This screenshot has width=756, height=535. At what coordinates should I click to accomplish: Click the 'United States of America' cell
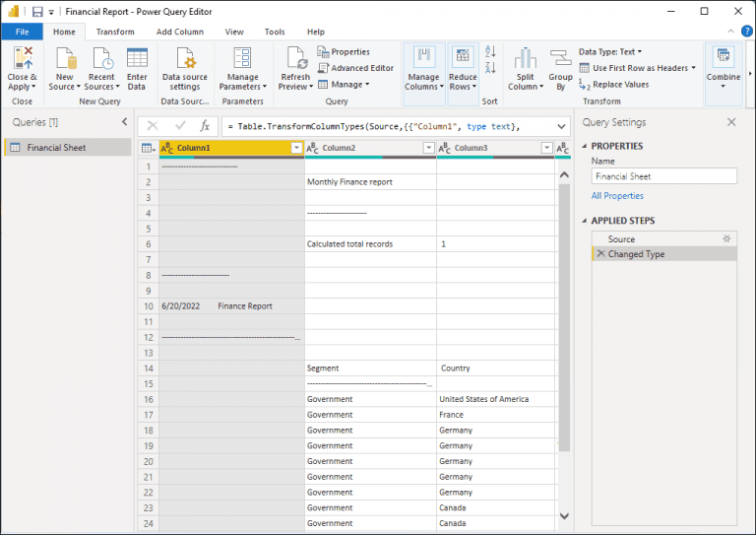coord(496,399)
